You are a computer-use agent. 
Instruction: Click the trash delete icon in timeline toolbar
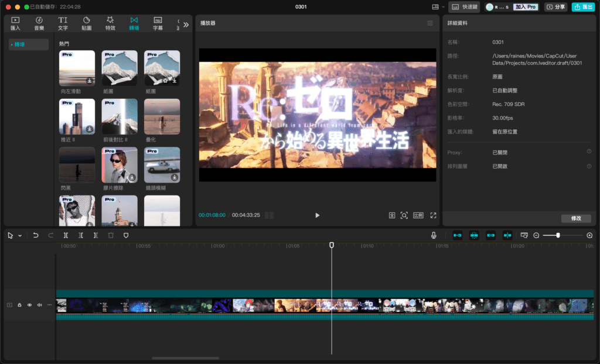pyautogui.click(x=111, y=235)
